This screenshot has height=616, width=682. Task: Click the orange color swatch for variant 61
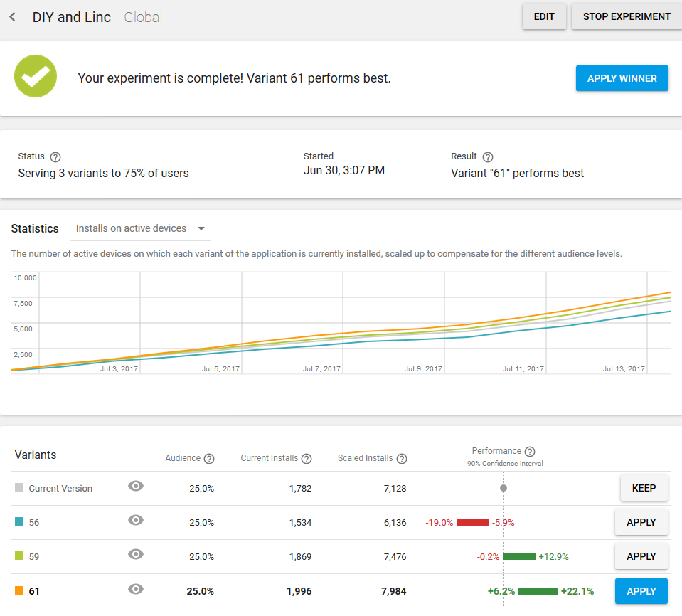coord(19,590)
